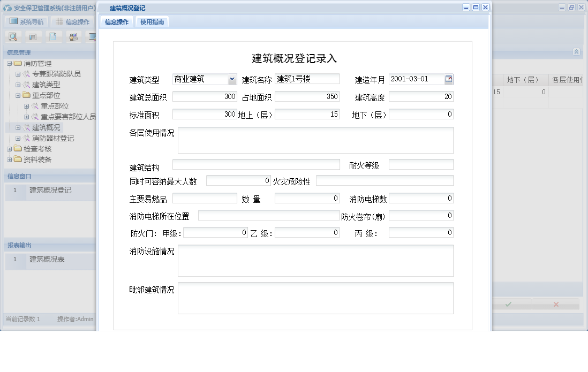The width and height of the screenshot is (588, 372).
Task: Expand the 消防器材登记 tree node
Action: coord(18,138)
